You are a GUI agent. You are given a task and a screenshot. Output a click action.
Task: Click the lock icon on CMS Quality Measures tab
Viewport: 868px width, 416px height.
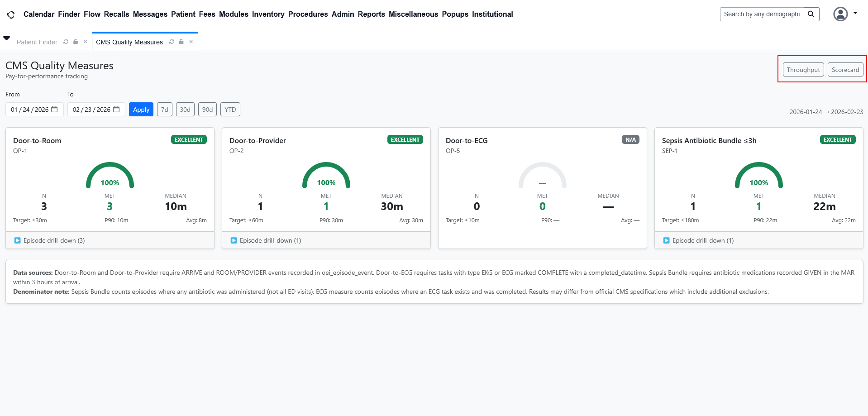[181, 42]
